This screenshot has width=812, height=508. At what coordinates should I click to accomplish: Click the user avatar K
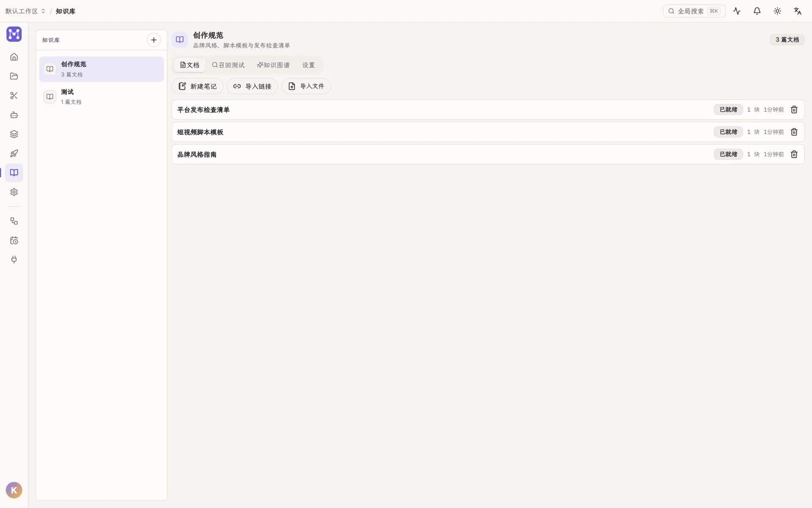click(14, 490)
